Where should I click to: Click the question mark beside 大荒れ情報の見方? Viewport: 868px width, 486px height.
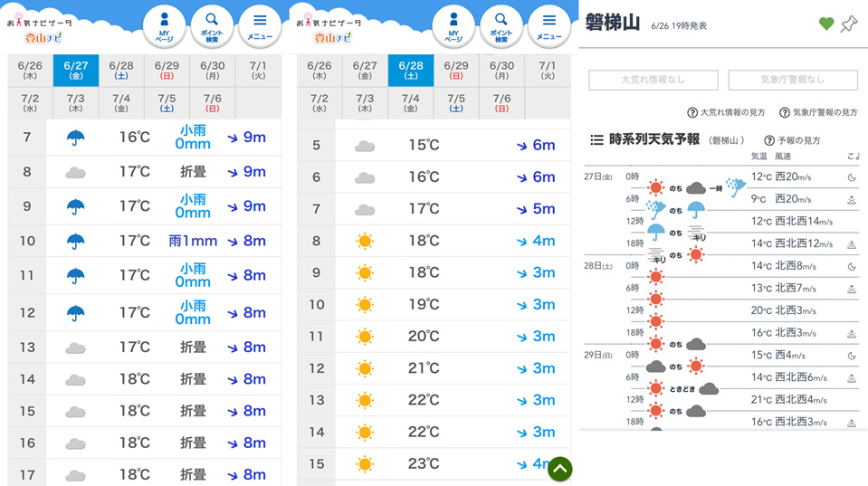point(692,113)
